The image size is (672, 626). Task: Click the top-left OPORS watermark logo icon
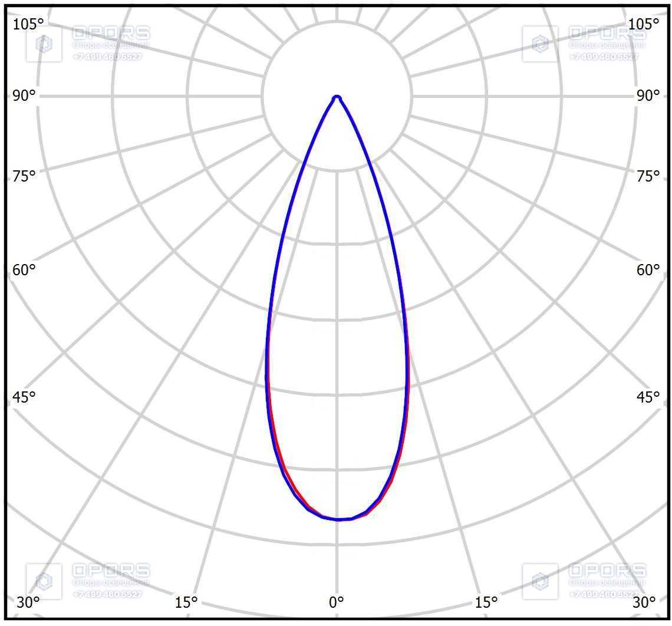coord(44,44)
